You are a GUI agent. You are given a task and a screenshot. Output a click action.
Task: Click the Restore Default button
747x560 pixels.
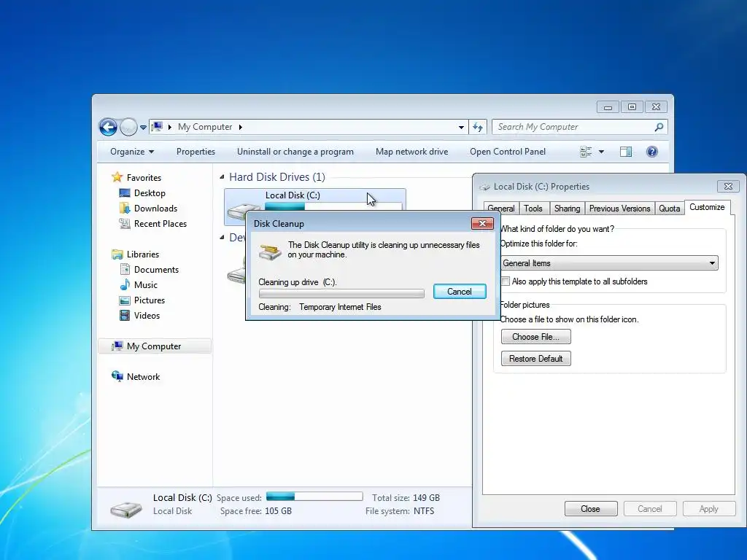point(535,359)
